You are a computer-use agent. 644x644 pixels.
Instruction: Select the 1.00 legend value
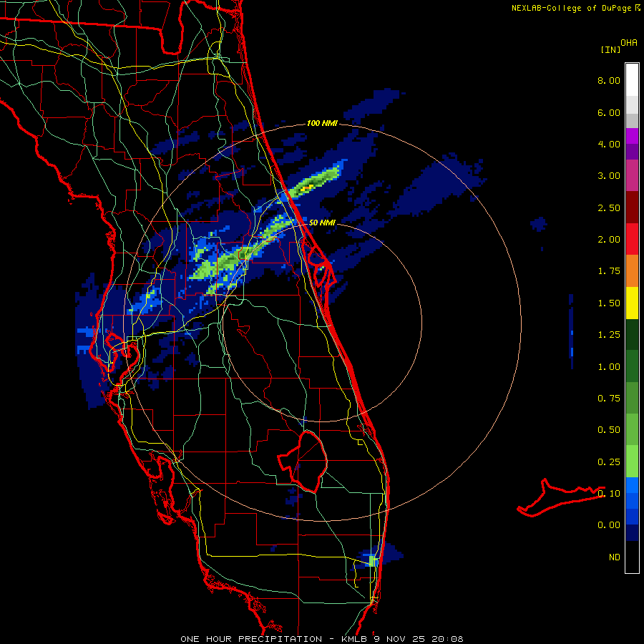pyautogui.click(x=609, y=367)
